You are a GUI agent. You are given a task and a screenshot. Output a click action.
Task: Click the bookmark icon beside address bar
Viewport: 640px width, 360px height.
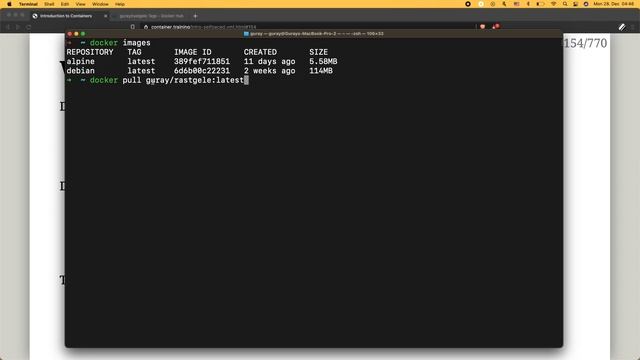click(133, 27)
